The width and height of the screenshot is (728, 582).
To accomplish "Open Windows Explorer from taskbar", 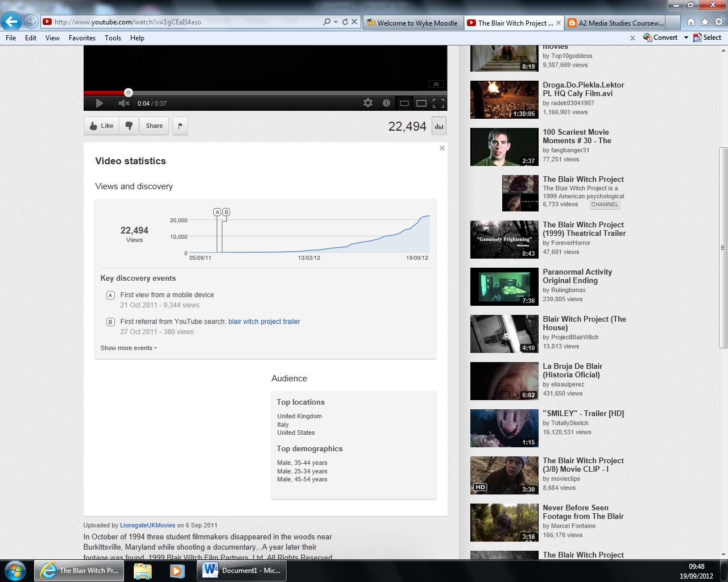I will [143, 571].
